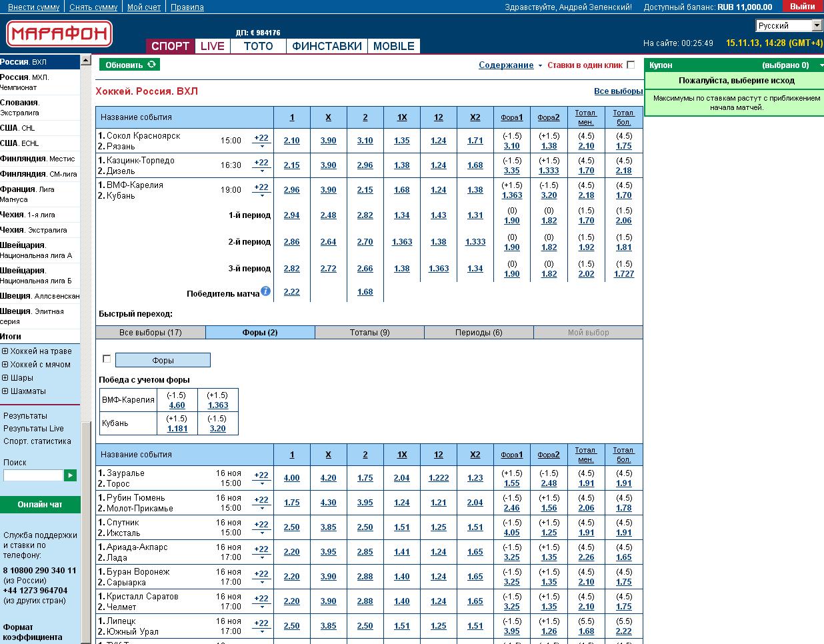The image size is (824, 644).
Task: Pick odds 4.00 for Зауралье win
Action: tap(292, 478)
